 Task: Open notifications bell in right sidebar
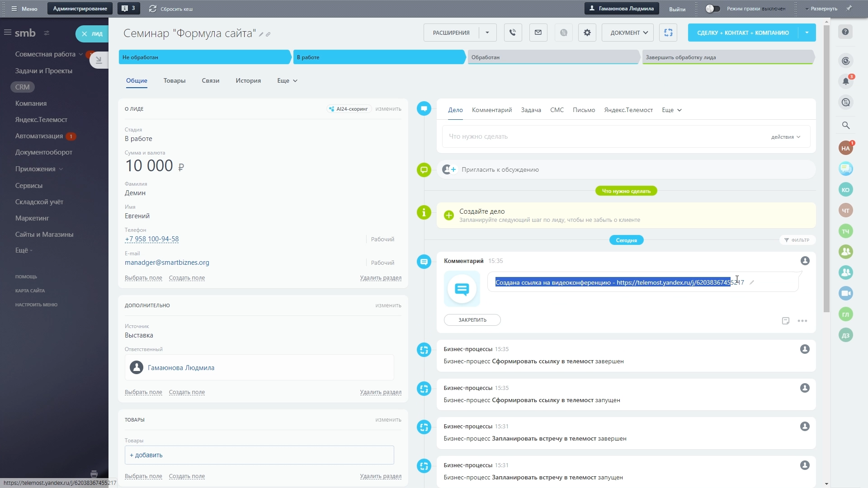846,81
